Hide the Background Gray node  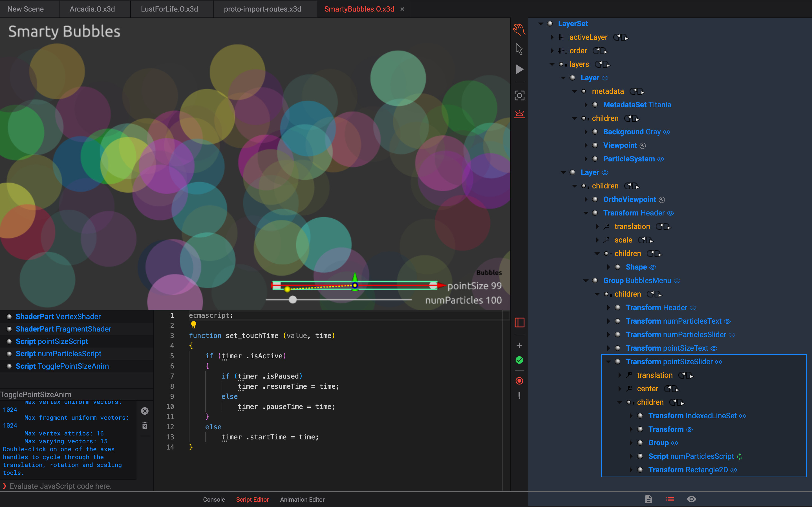(667, 132)
